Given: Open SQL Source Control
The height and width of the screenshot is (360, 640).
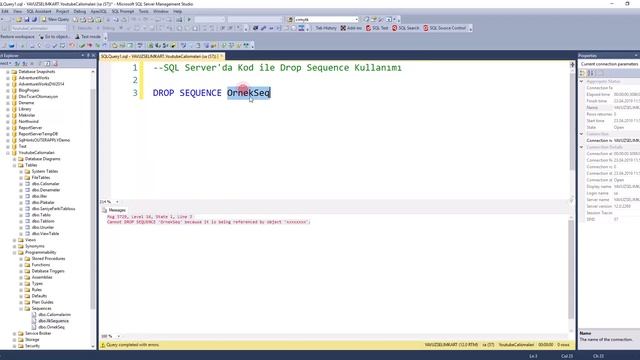Looking at the screenshot, I should (x=444, y=28).
